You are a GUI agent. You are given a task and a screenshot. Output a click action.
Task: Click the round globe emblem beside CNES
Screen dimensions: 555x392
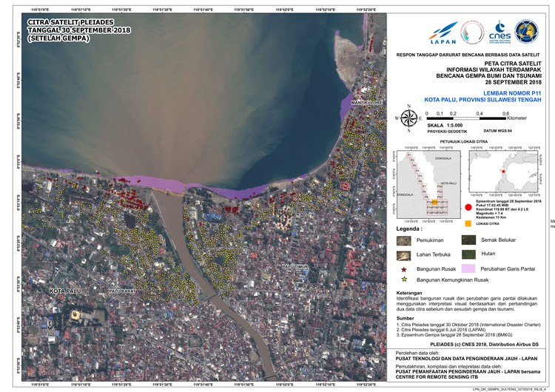click(526, 32)
